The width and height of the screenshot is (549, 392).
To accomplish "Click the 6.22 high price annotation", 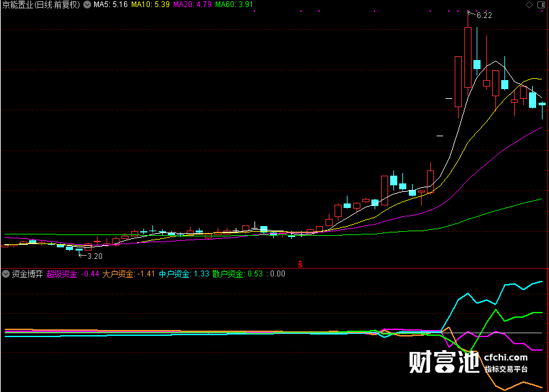I will (484, 15).
